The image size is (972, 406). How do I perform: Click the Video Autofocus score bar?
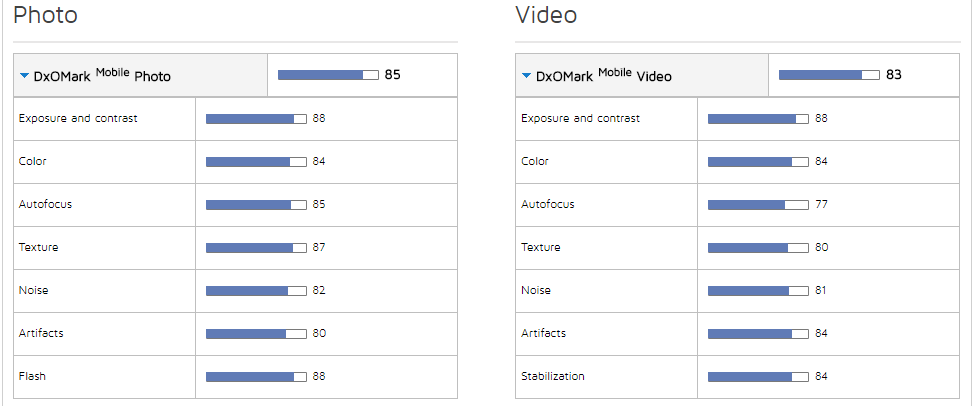(x=758, y=204)
